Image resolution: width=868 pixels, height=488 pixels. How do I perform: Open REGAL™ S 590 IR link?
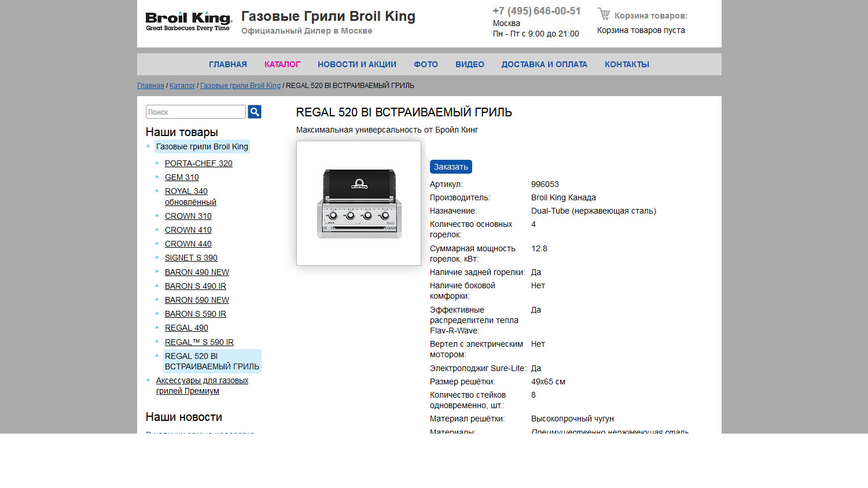click(x=199, y=342)
